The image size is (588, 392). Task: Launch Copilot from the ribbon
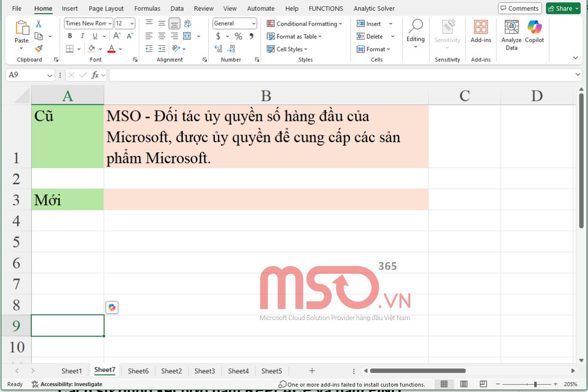click(x=535, y=32)
